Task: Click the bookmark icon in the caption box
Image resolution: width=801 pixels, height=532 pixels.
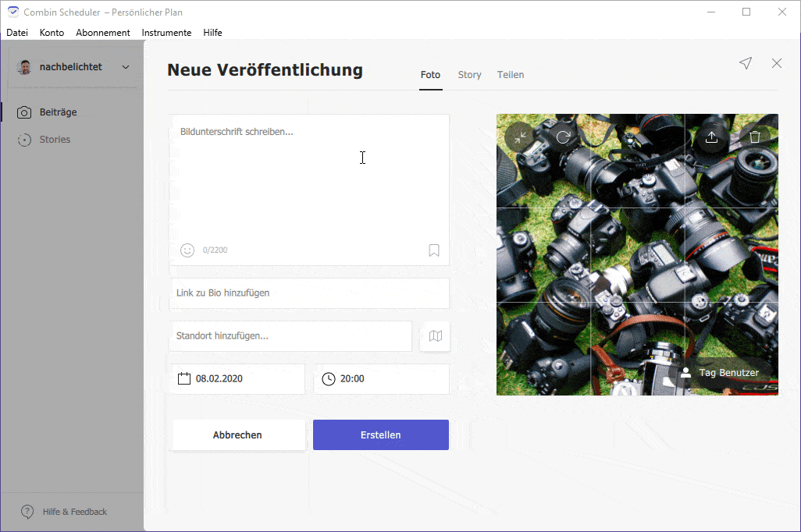Action: tap(434, 250)
